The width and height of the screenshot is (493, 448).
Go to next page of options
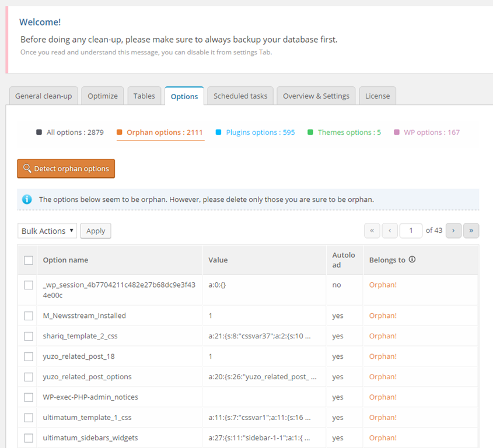(x=453, y=230)
